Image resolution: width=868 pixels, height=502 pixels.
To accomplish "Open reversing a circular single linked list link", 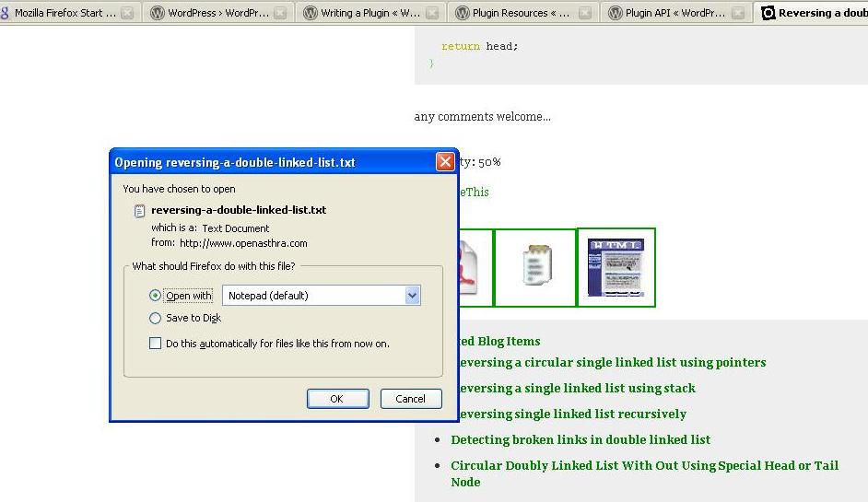I will tap(613, 363).
